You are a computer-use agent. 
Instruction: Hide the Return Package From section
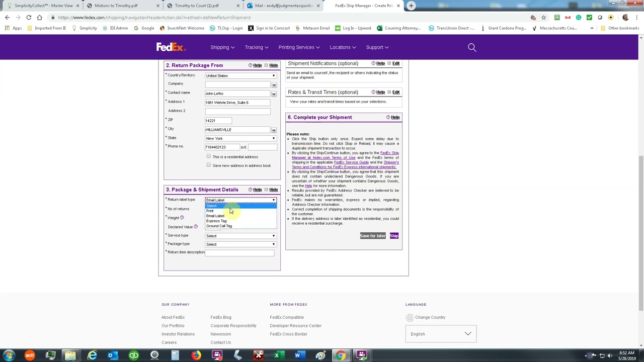(x=273, y=65)
